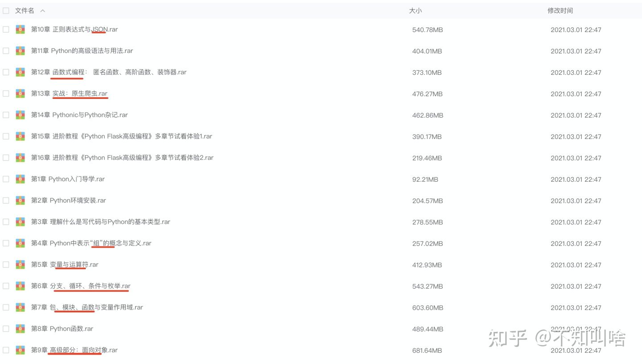Click the archive icon for 第5章 变量与运算符
642x364 pixels.
coord(21,265)
